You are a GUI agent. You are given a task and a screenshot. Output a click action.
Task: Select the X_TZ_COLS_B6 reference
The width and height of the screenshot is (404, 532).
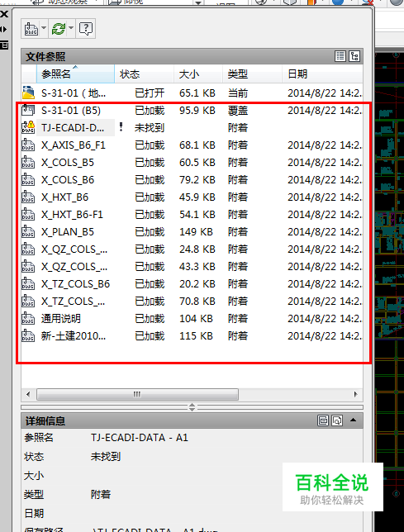[x=192, y=284]
